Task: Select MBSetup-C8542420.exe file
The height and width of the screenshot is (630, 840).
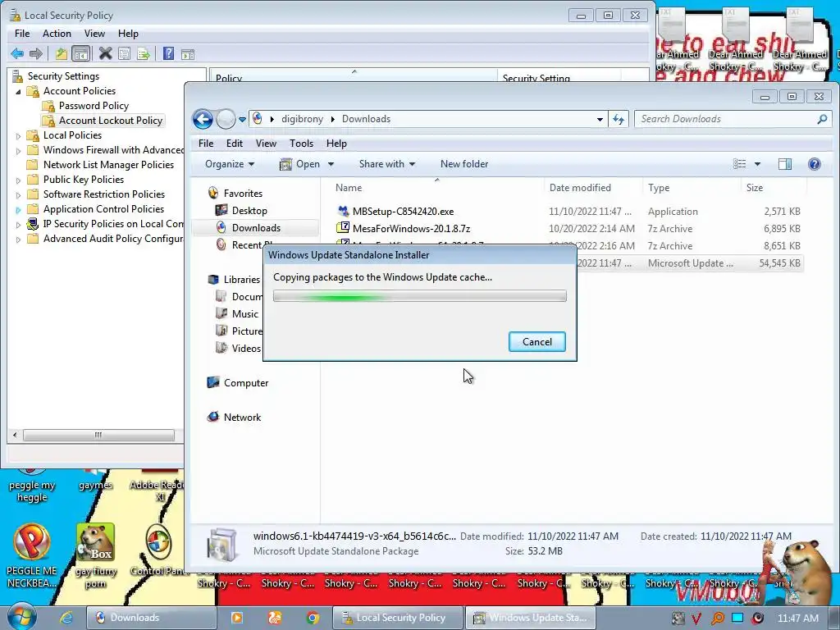Action: [x=403, y=212]
